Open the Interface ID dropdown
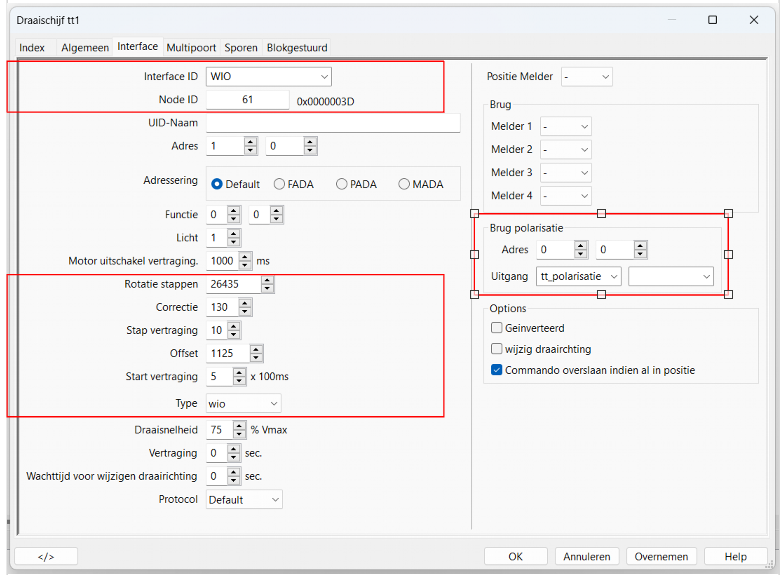The width and height of the screenshot is (780, 575). click(x=269, y=77)
